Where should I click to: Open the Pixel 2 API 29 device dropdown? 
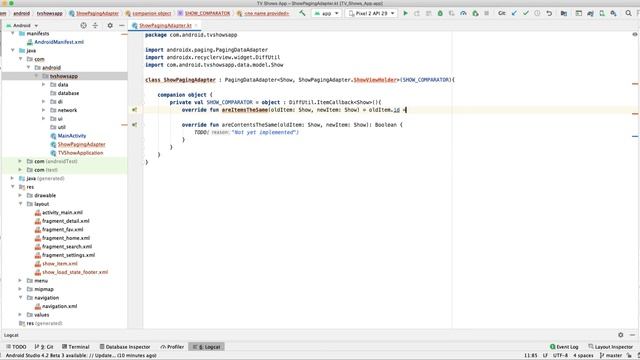371,13
